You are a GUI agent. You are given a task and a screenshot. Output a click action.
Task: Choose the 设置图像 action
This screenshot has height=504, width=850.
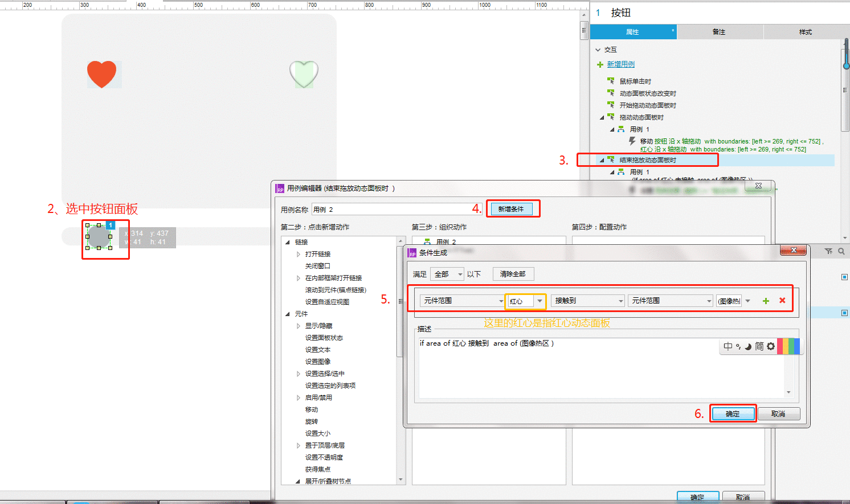coord(318,362)
